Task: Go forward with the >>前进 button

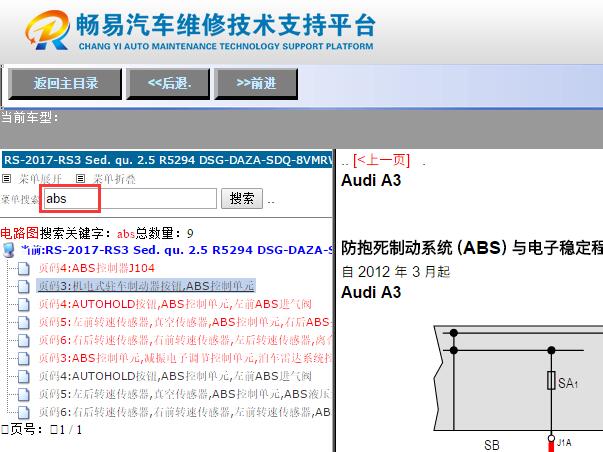Action: tap(256, 83)
